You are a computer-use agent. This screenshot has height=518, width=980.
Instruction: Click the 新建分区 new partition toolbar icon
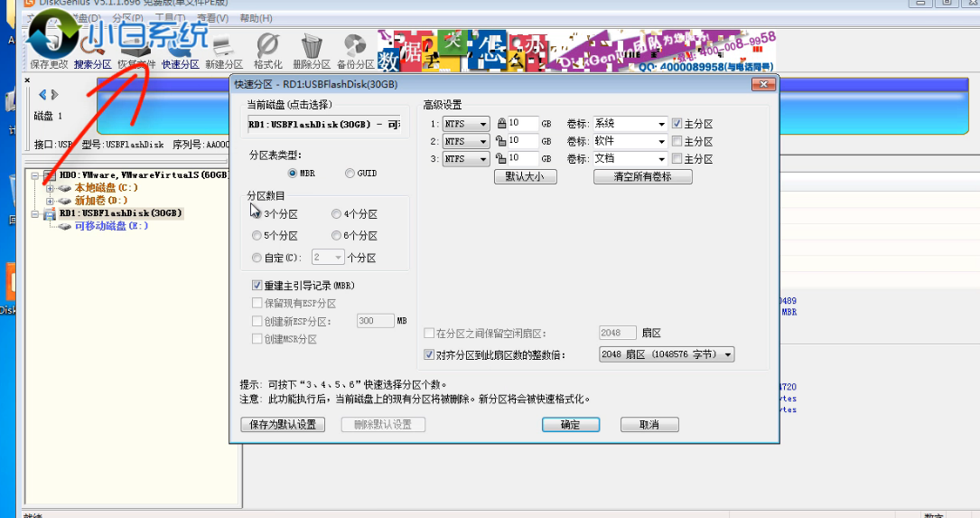[x=224, y=51]
